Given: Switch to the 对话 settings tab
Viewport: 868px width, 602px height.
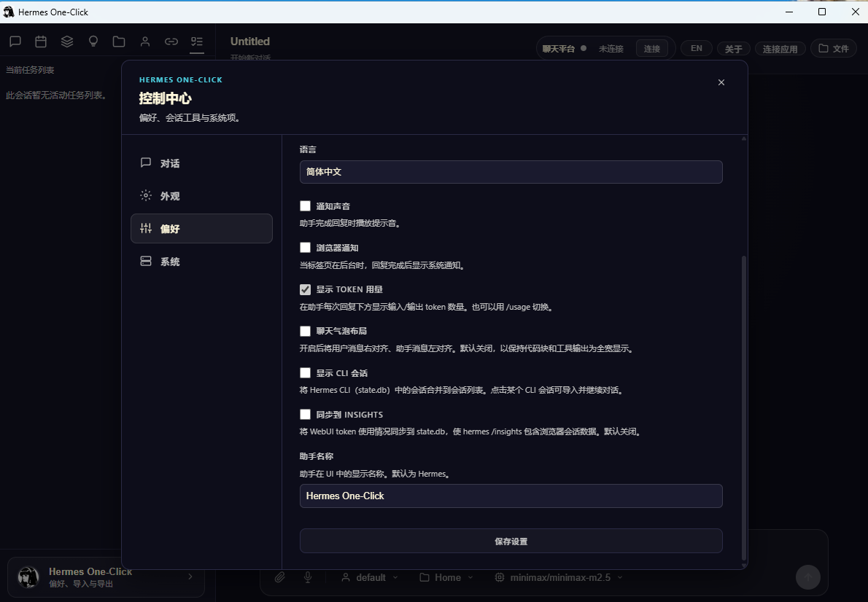Looking at the screenshot, I should tap(201, 163).
